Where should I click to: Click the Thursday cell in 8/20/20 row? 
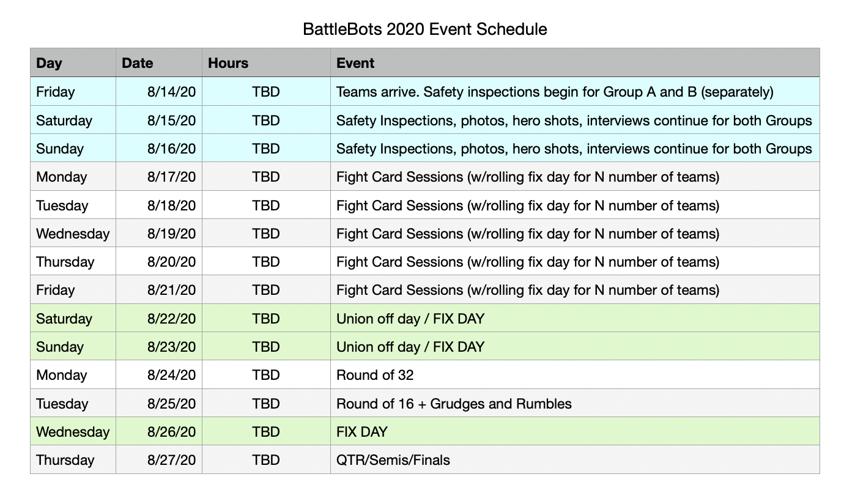(73, 262)
